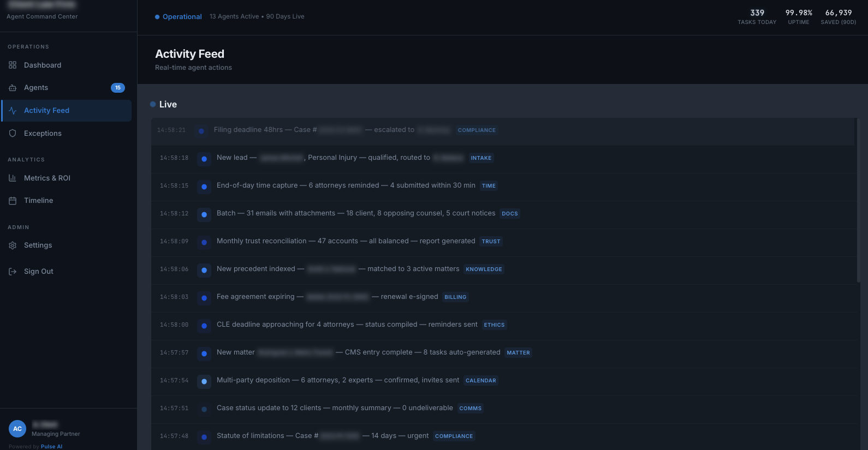Click the Settings gear icon
Image resolution: width=868 pixels, height=450 pixels.
pyautogui.click(x=13, y=245)
